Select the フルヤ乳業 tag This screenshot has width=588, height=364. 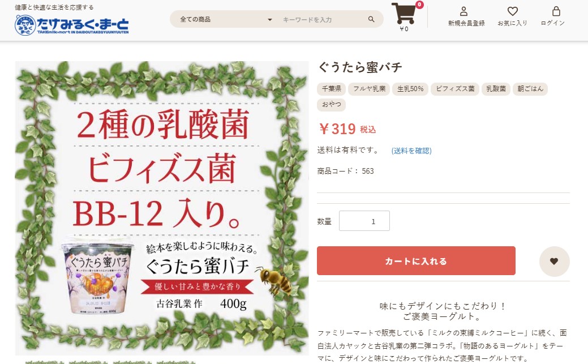pos(370,88)
